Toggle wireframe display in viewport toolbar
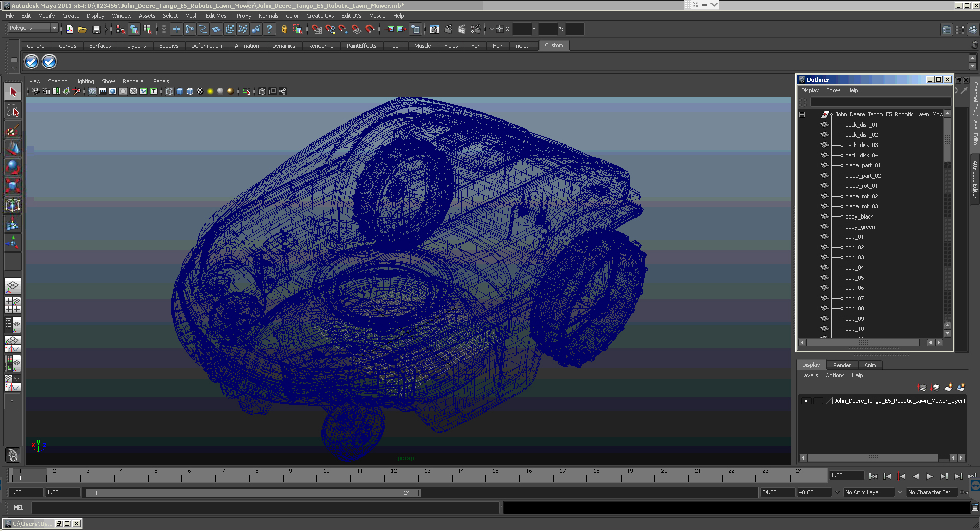This screenshot has height=531, width=980. (x=169, y=92)
